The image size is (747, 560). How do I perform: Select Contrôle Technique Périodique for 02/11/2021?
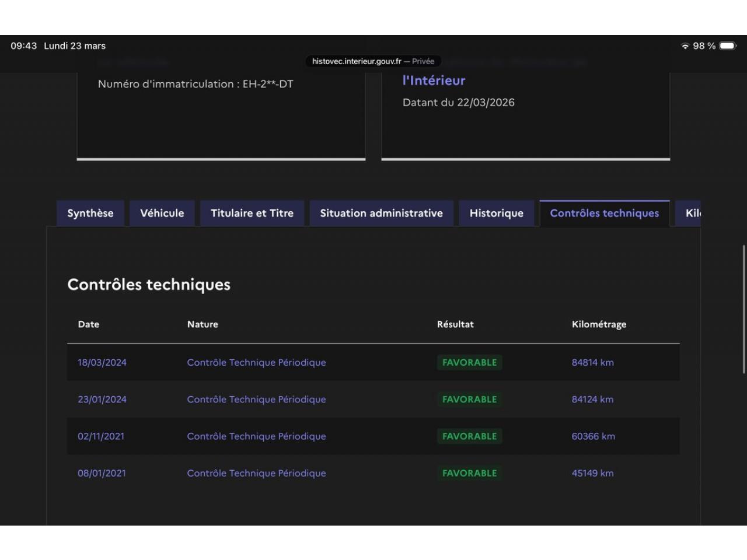tap(256, 436)
